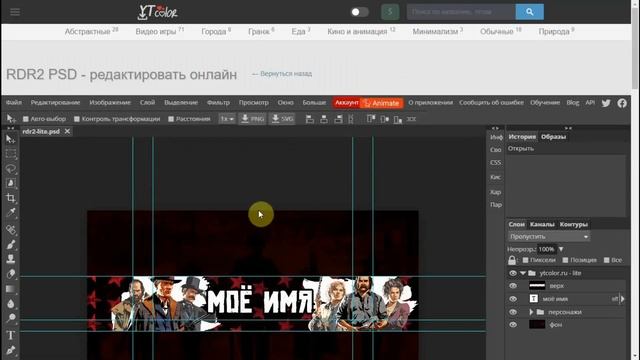Select the Gradient tool
The image size is (640, 360).
(11, 289)
